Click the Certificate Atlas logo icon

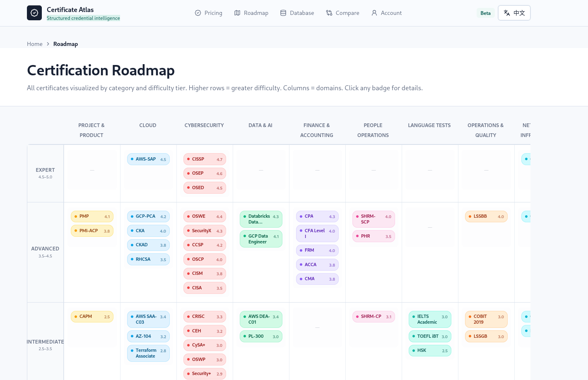pos(34,13)
